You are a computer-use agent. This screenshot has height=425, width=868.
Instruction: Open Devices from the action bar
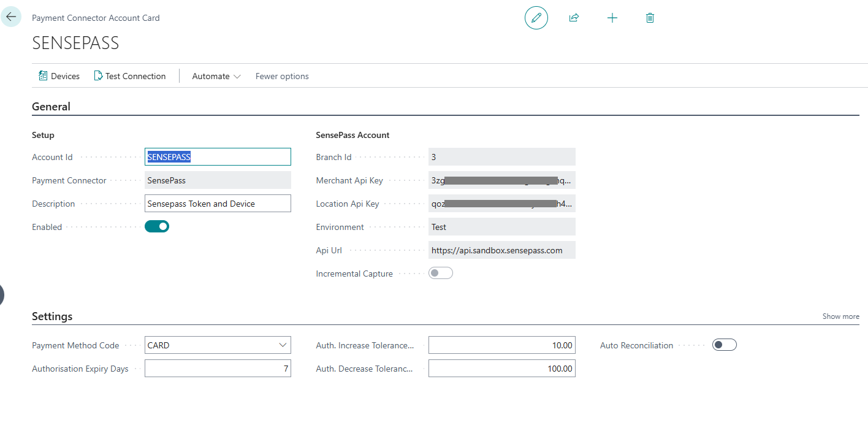pyautogui.click(x=59, y=76)
